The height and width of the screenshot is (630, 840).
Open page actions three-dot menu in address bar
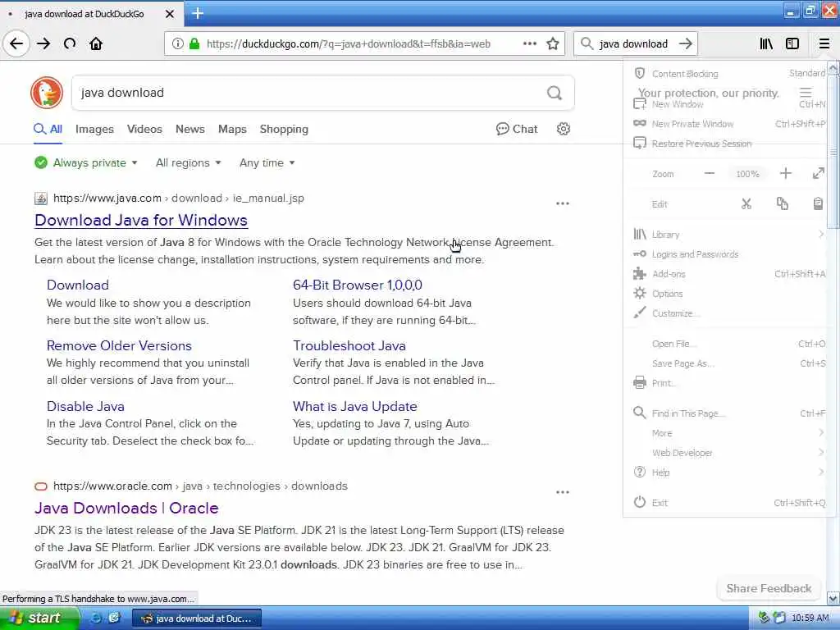(529, 44)
